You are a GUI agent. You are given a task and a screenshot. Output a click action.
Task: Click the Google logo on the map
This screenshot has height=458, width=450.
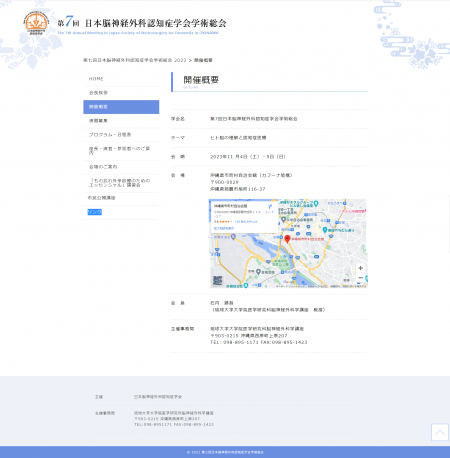pyautogui.click(x=289, y=282)
